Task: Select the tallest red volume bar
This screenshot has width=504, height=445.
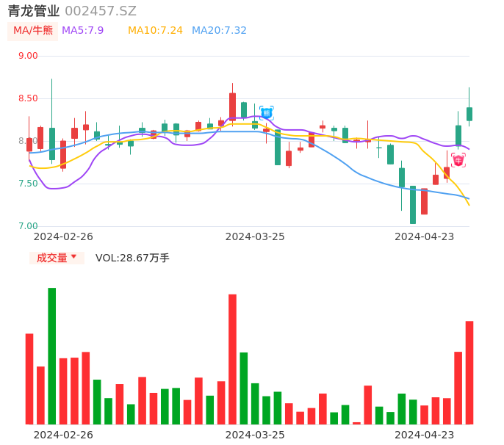Action: [x=232, y=359]
